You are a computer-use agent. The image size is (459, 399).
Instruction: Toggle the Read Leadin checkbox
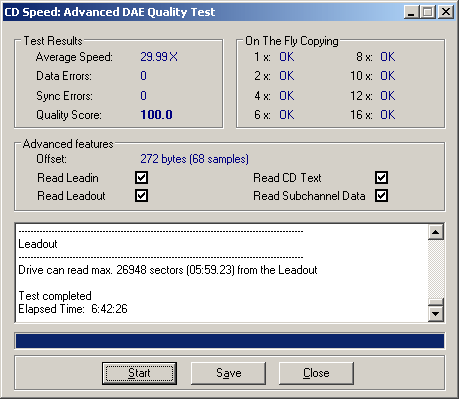click(141, 177)
